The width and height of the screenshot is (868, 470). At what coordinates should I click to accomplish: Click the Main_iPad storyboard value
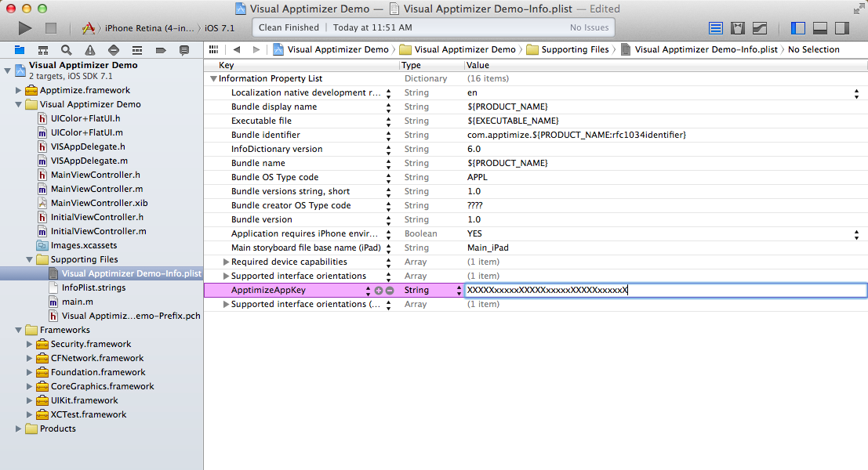(x=488, y=248)
